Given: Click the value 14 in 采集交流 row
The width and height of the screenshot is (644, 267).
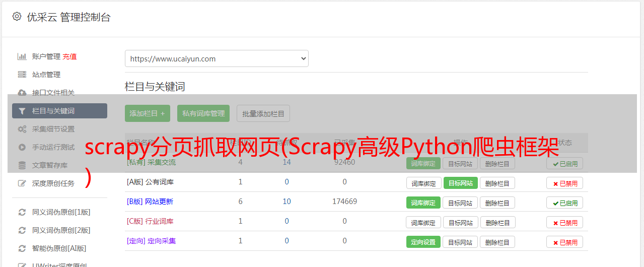Looking at the screenshot, I should coord(287,162).
